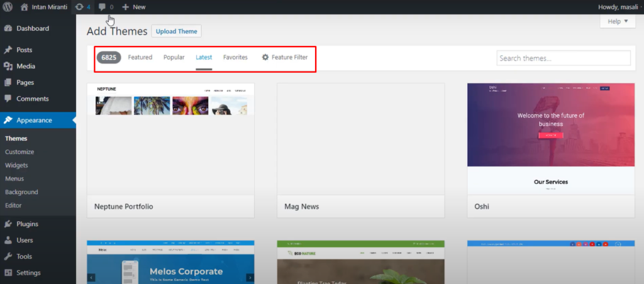
Task: Open the Mag News theme thumbnail
Action: tap(360, 139)
